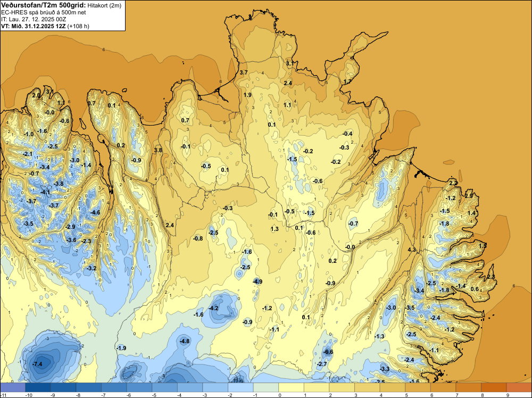Pick the legend swatch between 6 and 7
The width and height of the screenshot is (532, 398).
(x=443, y=387)
